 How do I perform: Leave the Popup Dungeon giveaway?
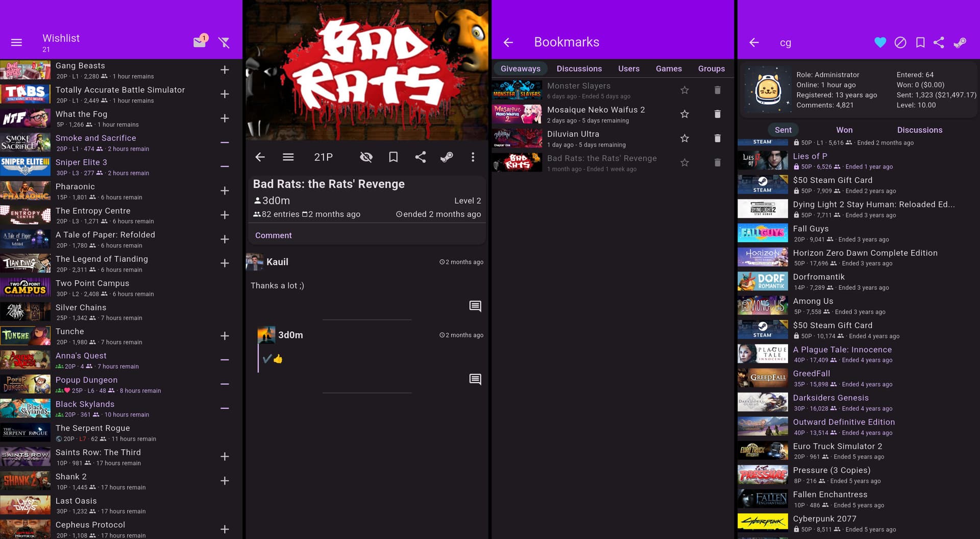225,384
